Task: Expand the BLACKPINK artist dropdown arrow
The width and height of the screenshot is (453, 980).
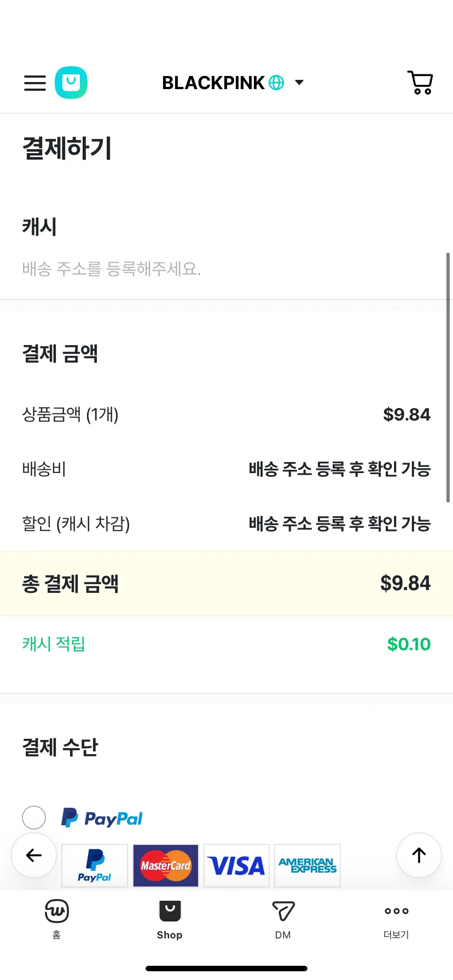Action: point(299,83)
